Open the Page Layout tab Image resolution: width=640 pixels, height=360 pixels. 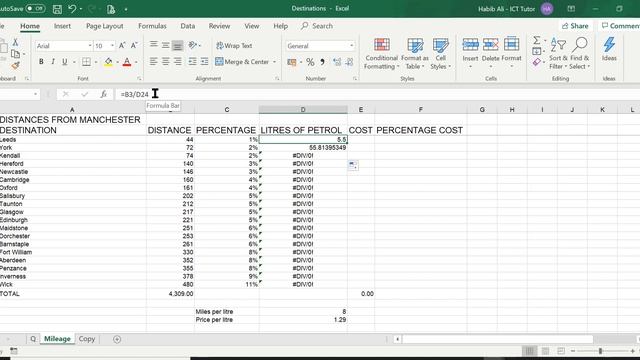point(104,26)
